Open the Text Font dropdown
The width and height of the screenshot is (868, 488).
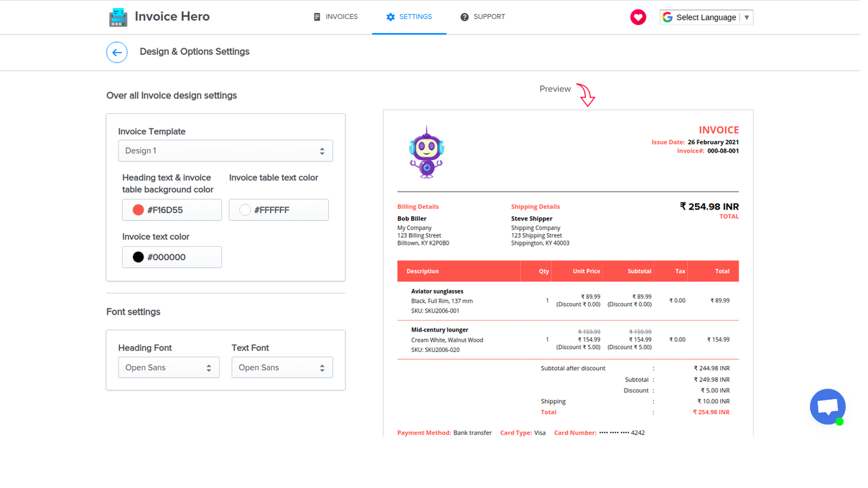282,367
